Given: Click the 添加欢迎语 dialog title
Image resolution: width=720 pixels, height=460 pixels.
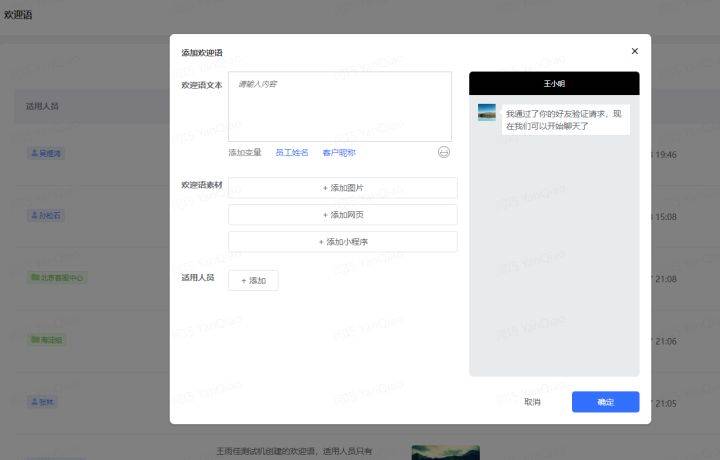Looking at the screenshot, I should [x=202, y=52].
